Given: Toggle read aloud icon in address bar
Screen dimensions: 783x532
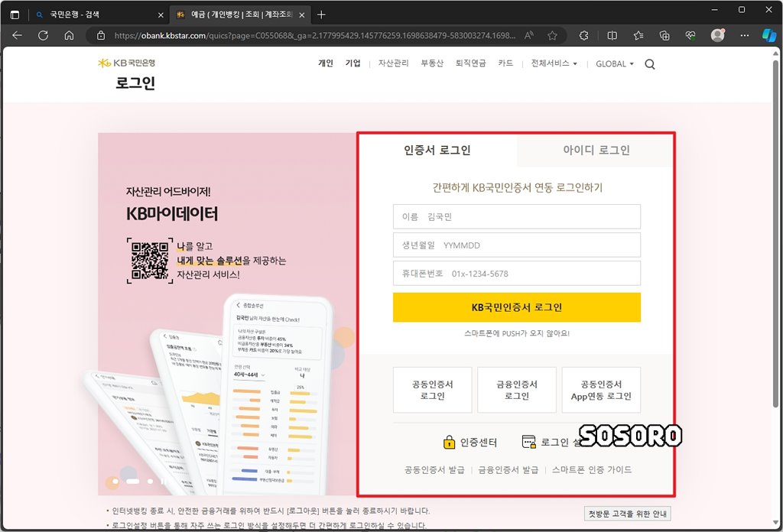Looking at the screenshot, I should point(529,35).
